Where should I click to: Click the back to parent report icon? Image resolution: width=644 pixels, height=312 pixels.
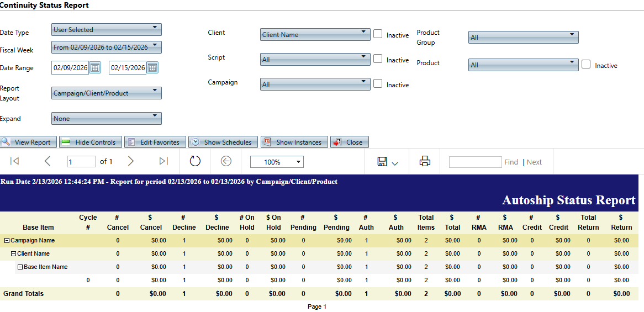coord(226,161)
